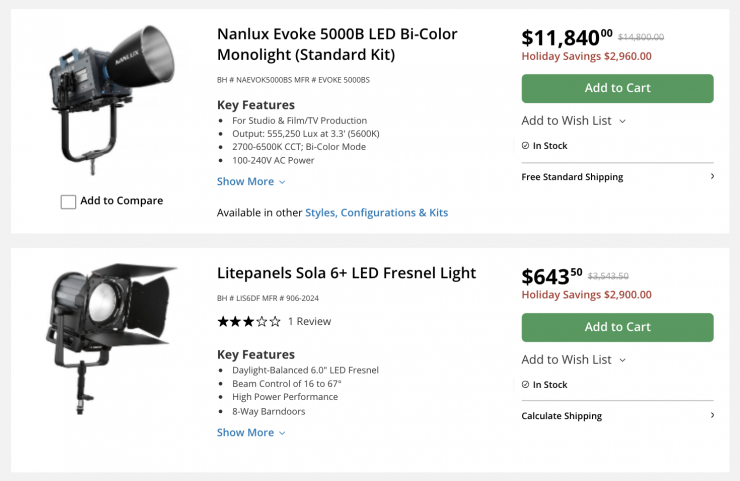Image resolution: width=740 pixels, height=481 pixels.
Task: Expand Show More under Nanlux features
Action: [x=251, y=182]
